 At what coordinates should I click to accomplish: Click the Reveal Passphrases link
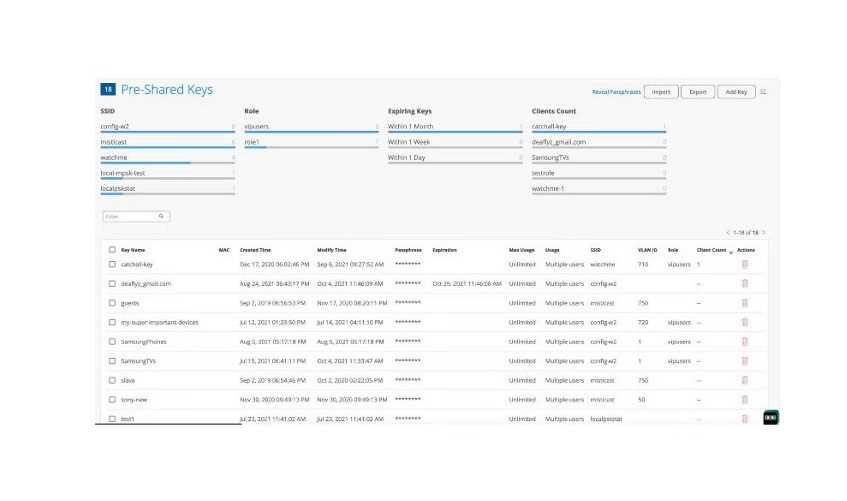pos(616,91)
